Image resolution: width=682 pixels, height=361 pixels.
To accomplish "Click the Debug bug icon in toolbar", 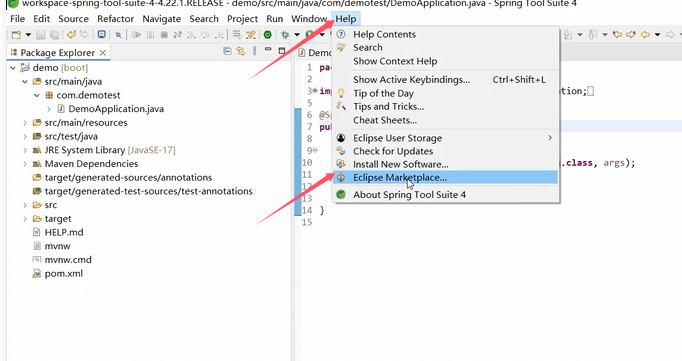I will click(x=285, y=34).
